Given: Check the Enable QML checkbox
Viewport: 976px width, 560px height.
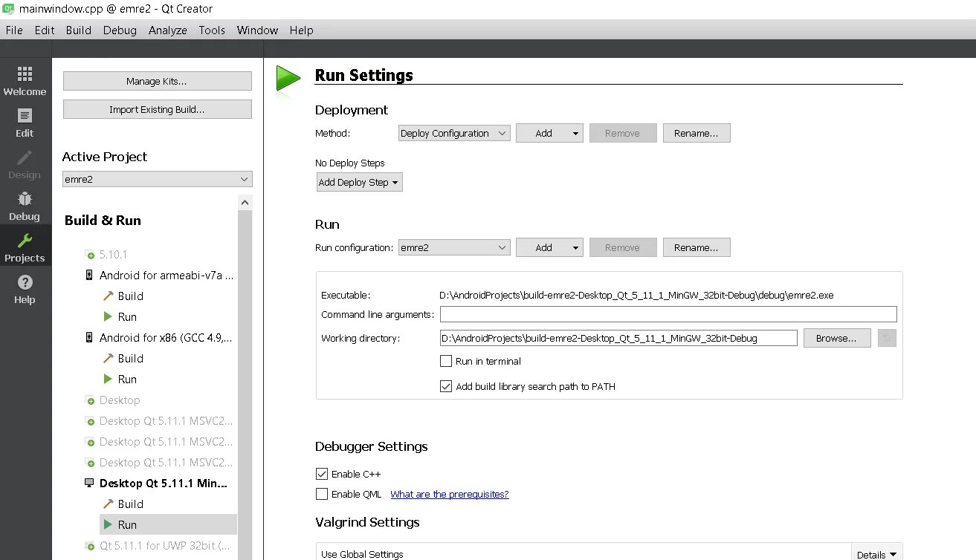Looking at the screenshot, I should (322, 494).
